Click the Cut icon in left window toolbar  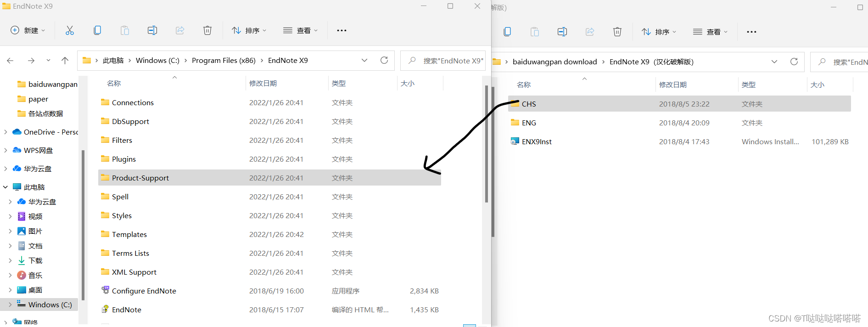[x=70, y=30]
